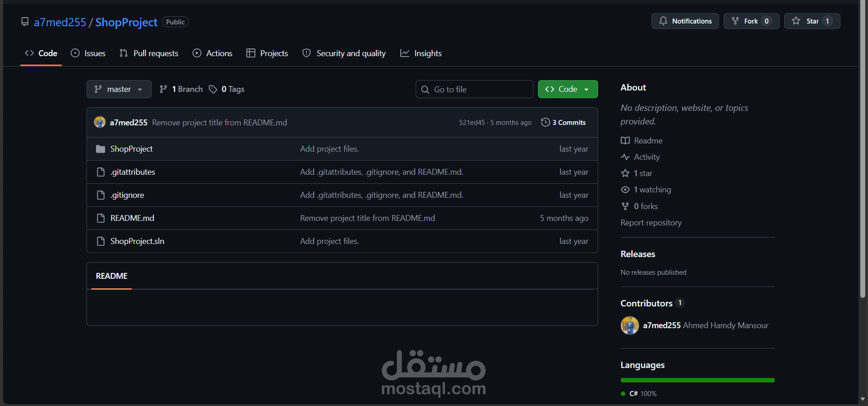Screen dimensions: 868x406
Task: Go to the Actions tab
Action: point(213,53)
